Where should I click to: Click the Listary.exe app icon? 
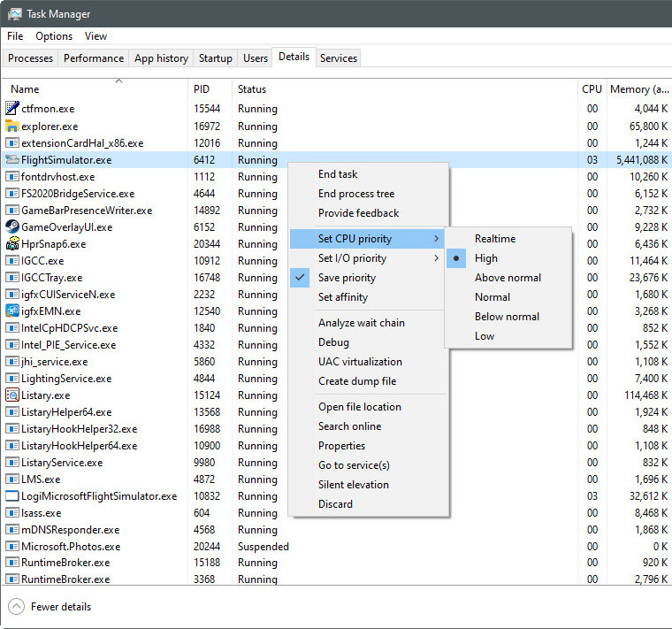click(12, 395)
